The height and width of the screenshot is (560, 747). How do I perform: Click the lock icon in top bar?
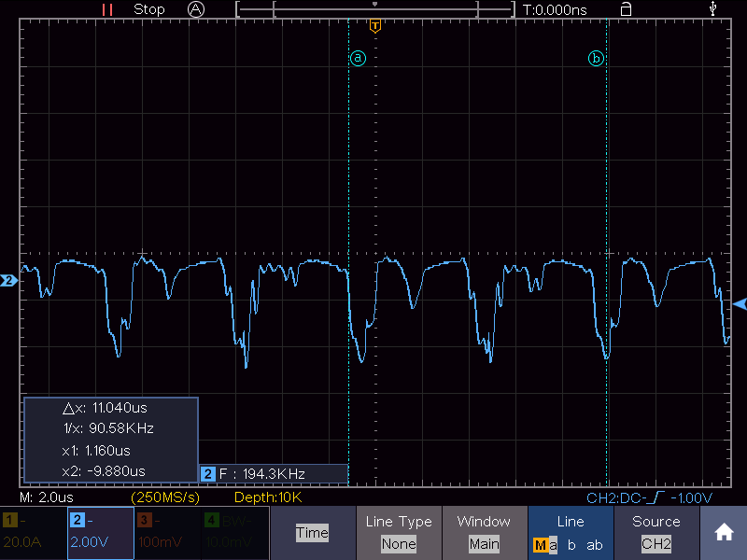click(x=626, y=9)
